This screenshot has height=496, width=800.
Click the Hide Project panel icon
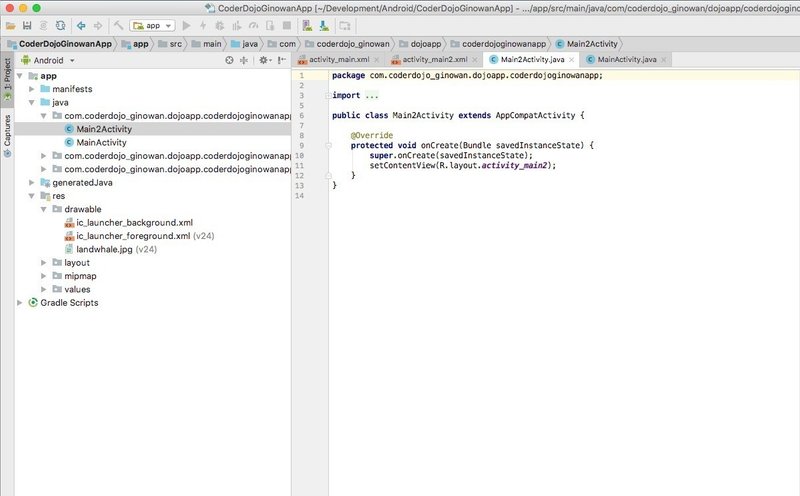click(x=282, y=60)
